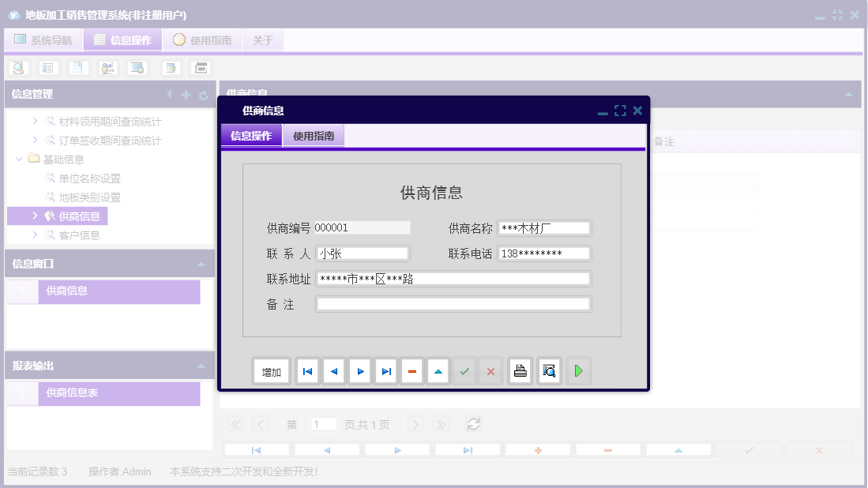Click the page number input field
This screenshot has width=868, height=488.
point(323,424)
